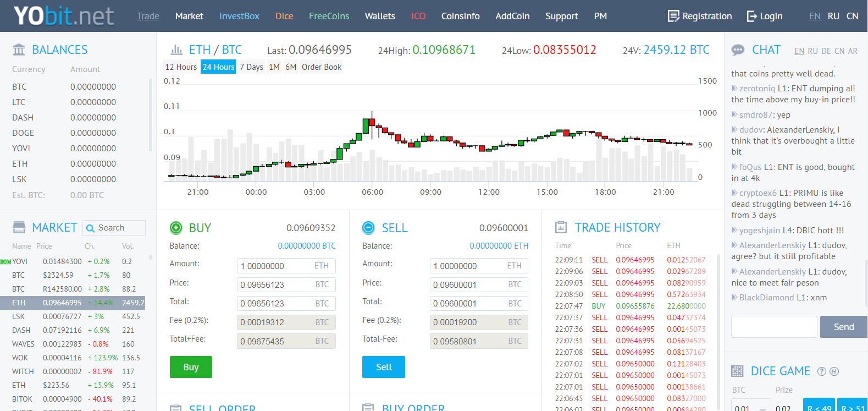This screenshot has width=868, height=411.
Task: Click the blue Sell minus icon
Action: pyautogui.click(x=368, y=228)
